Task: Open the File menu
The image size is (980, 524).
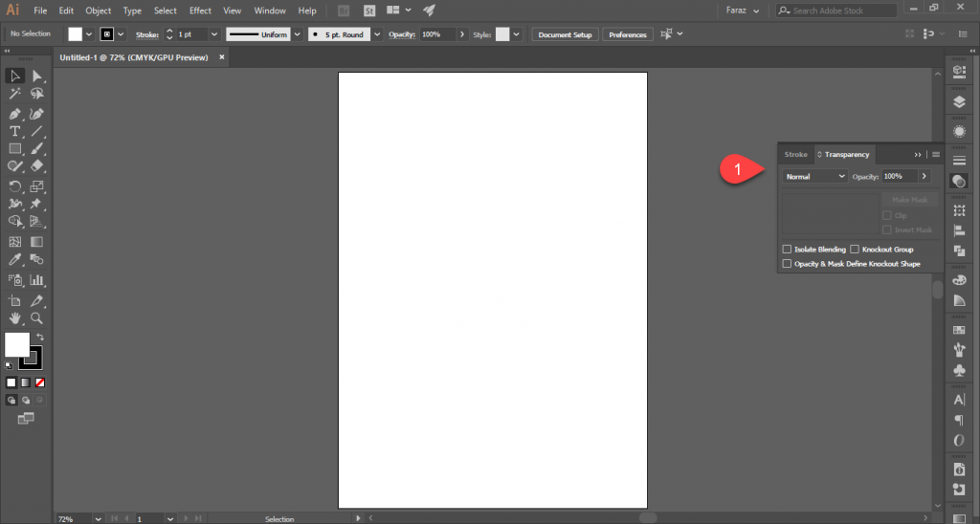Action: point(40,11)
